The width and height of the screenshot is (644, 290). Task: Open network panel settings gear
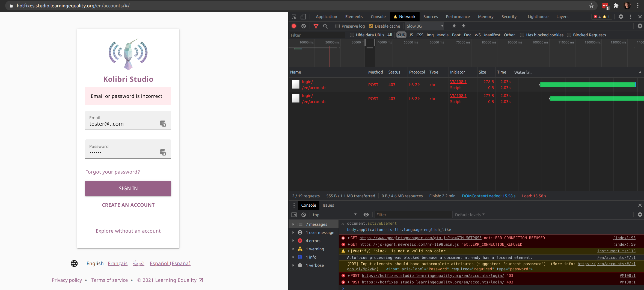click(x=640, y=26)
